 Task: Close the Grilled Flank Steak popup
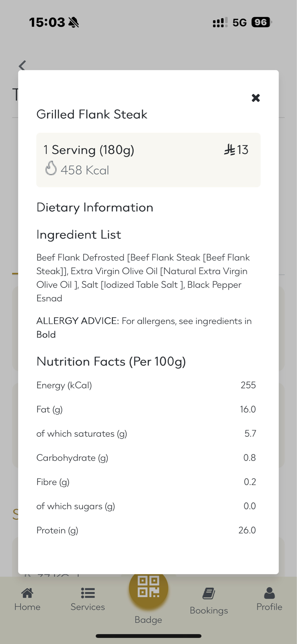pyautogui.click(x=255, y=98)
